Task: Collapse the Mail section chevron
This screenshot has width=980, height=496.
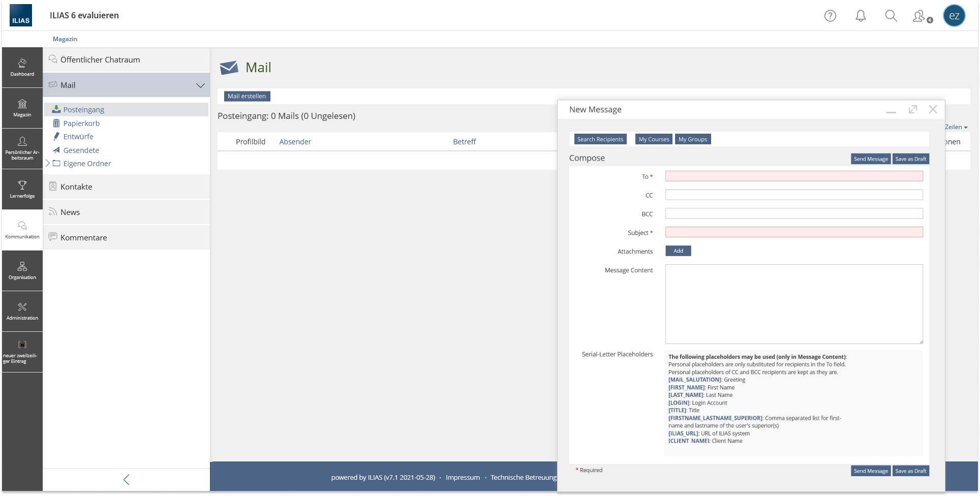Action: [200, 85]
